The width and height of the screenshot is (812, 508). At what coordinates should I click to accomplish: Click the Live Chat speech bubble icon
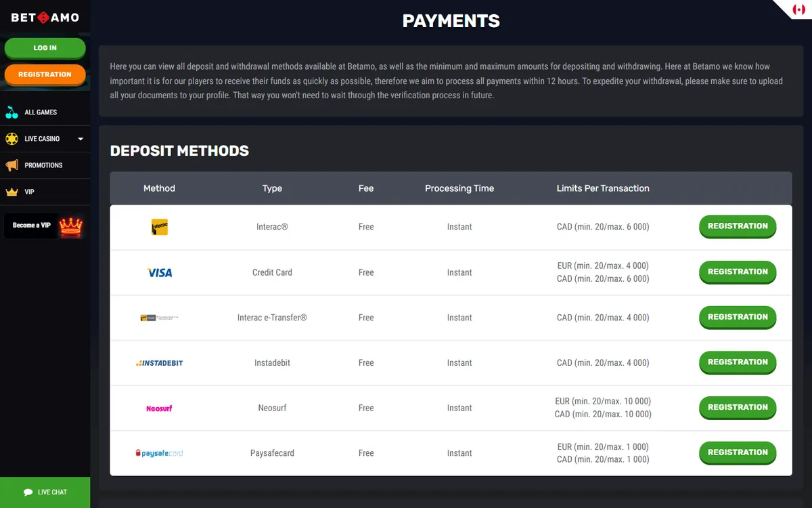click(28, 492)
